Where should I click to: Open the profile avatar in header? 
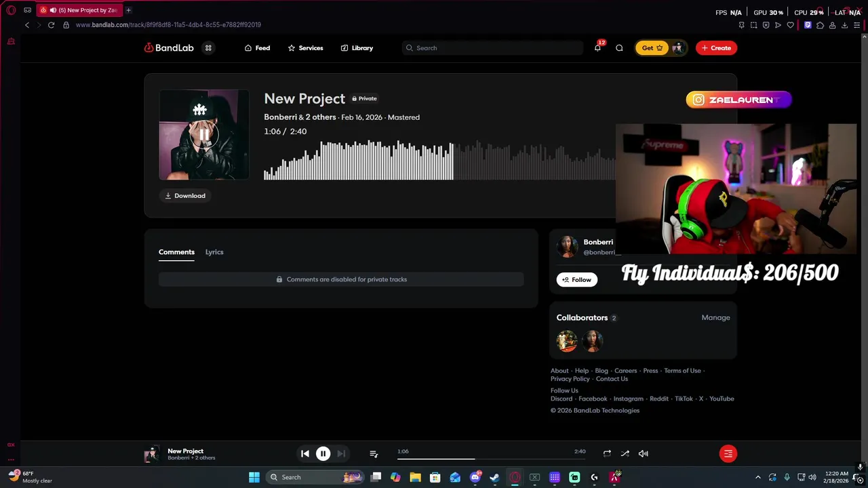coord(677,48)
